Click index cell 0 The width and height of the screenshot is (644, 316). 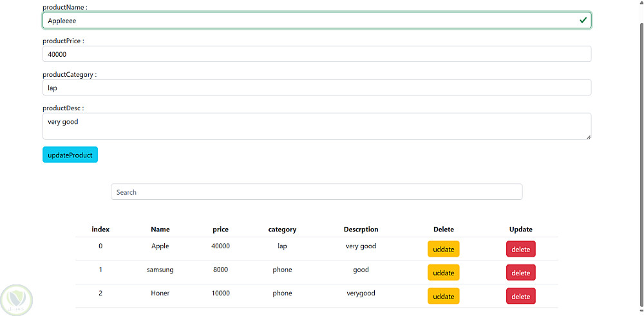(x=100, y=246)
